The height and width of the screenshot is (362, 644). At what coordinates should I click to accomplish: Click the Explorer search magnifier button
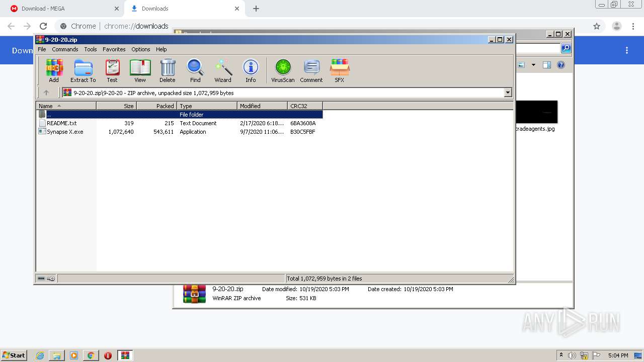[x=566, y=48]
